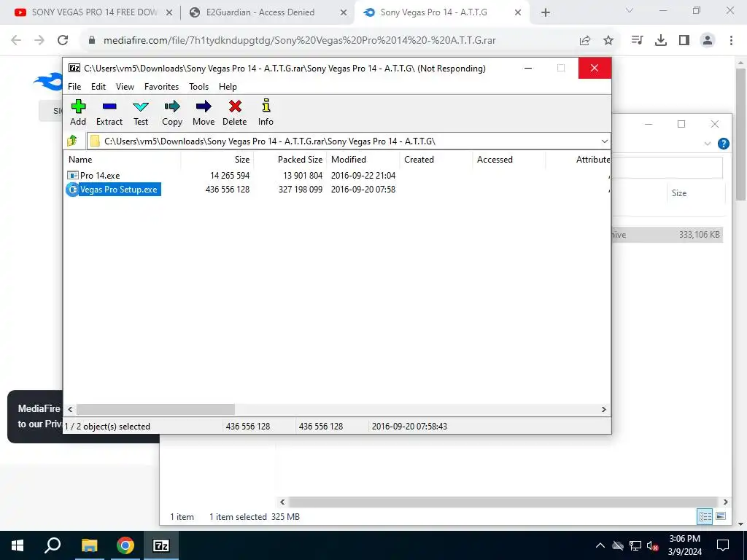Open the notifications center icon
This screenshot has height=560, width=747.
tap(723, 545)
